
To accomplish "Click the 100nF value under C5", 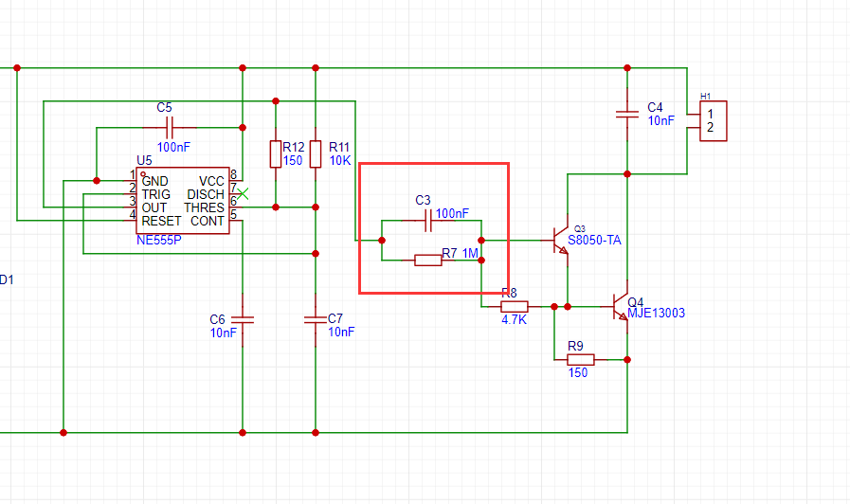I will [173, 147].
